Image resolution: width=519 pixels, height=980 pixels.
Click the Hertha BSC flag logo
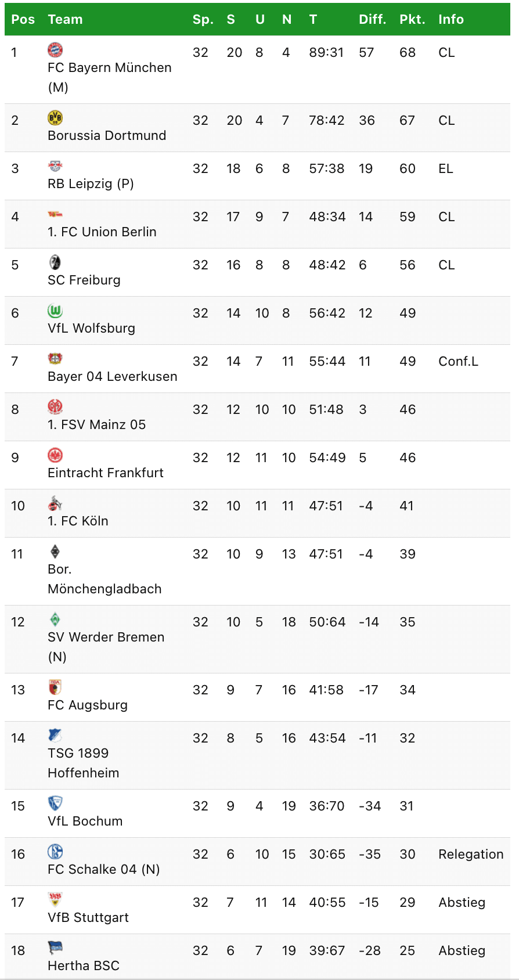pos(55,948)
